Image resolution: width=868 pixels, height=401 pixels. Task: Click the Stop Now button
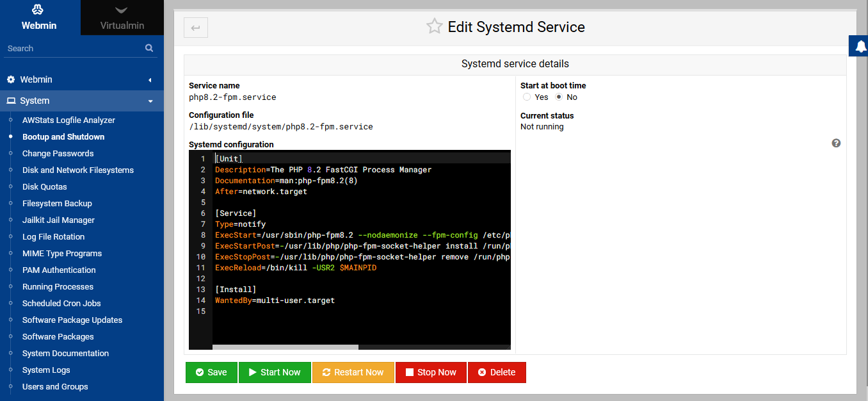coord(431,372)
